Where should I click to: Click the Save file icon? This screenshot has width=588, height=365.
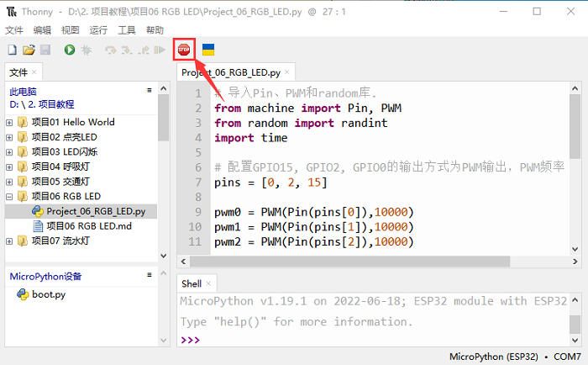pyautogui.click(x=45, y=50)
